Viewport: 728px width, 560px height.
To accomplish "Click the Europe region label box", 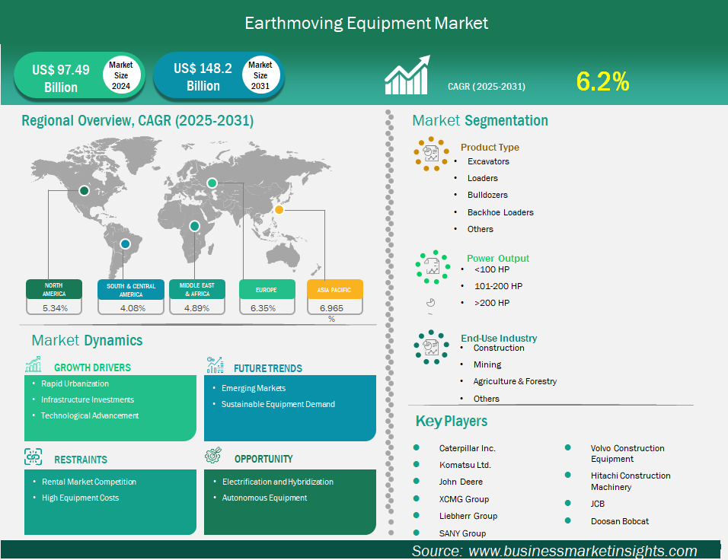I will coord(267,290).
